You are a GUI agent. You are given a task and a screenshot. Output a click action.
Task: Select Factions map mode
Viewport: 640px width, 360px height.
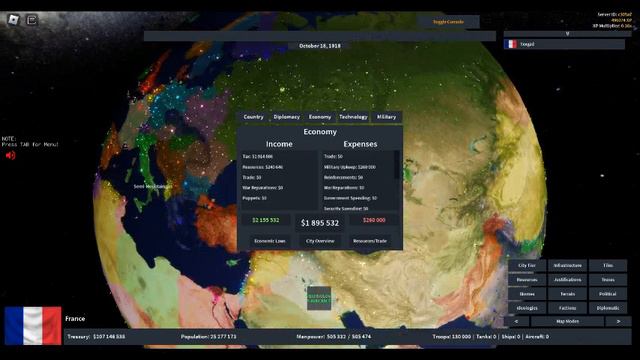(567, 308)
